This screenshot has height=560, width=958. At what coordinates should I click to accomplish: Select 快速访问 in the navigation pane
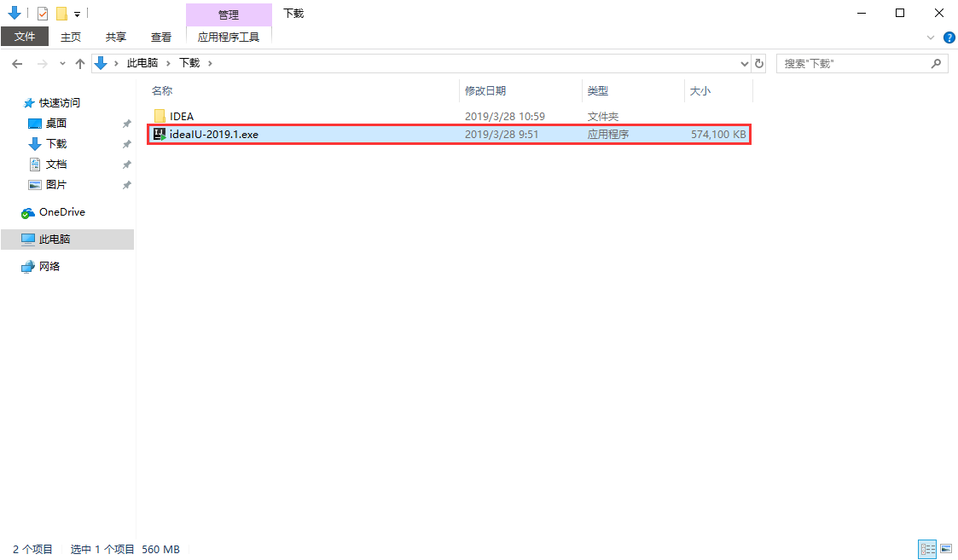tap(59, 102)
